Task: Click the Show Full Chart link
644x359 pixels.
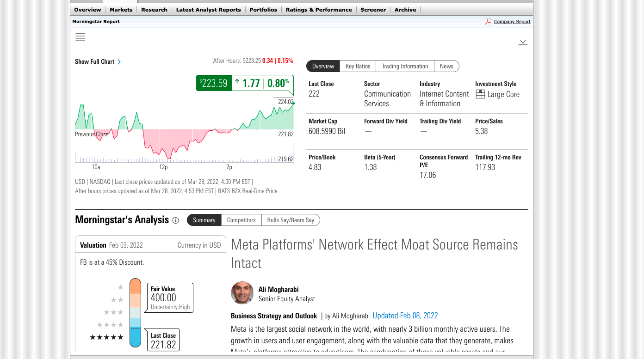Action: [95, 62]
